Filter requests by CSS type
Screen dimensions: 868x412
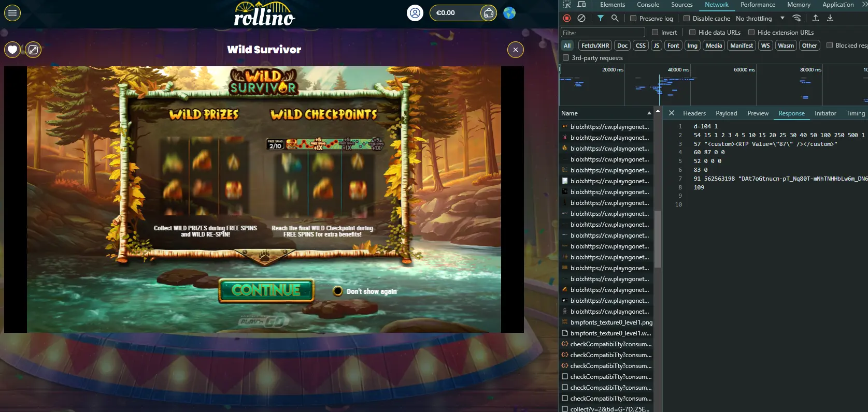click(x=641, y=46)
